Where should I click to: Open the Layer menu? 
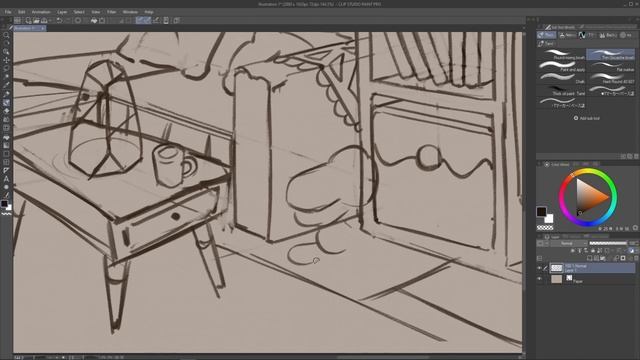pos(62,12)
